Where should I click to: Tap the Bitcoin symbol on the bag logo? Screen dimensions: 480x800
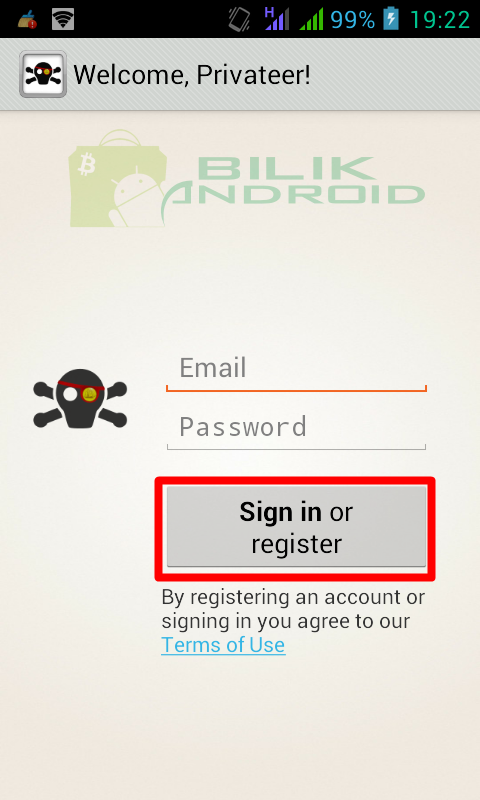[87, 165]
